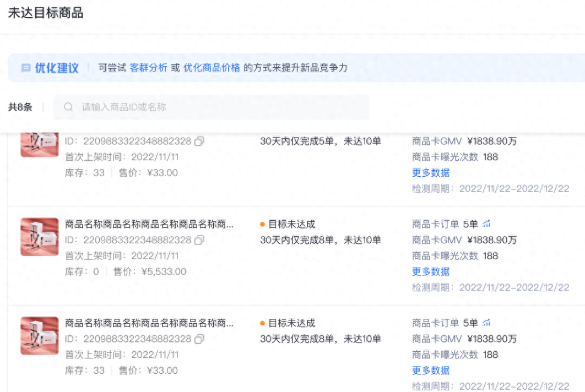The height and width of the screenshot is (392, 585).
Task: Click 商品卡GMV ¥1838.90万 in the ¥5,533.00 row
Action: (x=464, y=240)
